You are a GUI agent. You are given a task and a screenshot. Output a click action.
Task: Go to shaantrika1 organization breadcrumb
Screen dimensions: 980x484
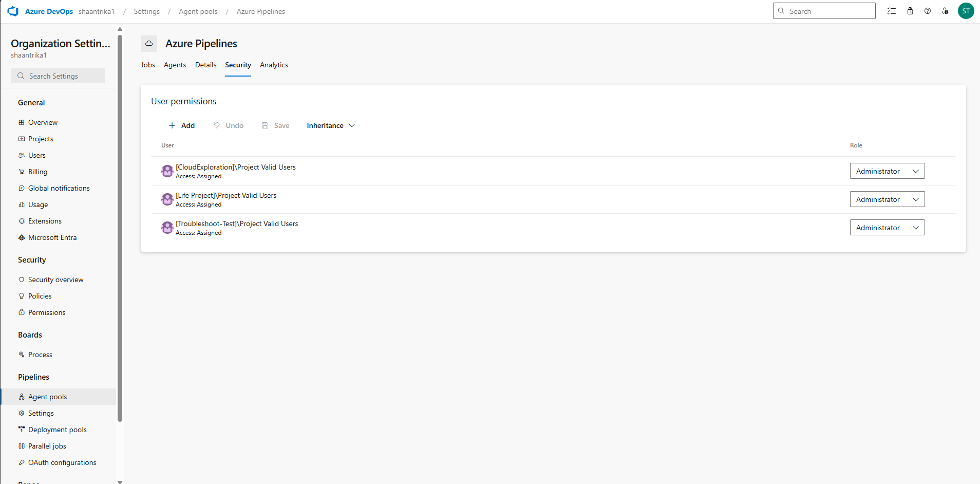point(97,11)
